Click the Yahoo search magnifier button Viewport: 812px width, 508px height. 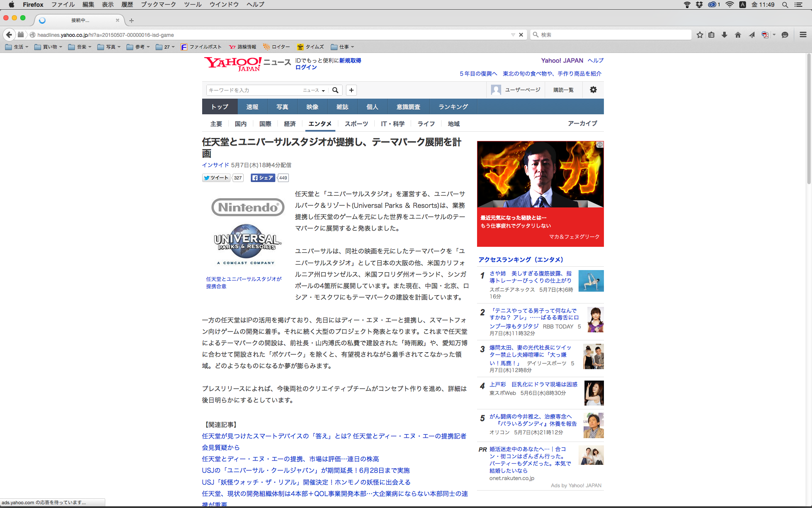pyautogui.click(x=335, y=90)
